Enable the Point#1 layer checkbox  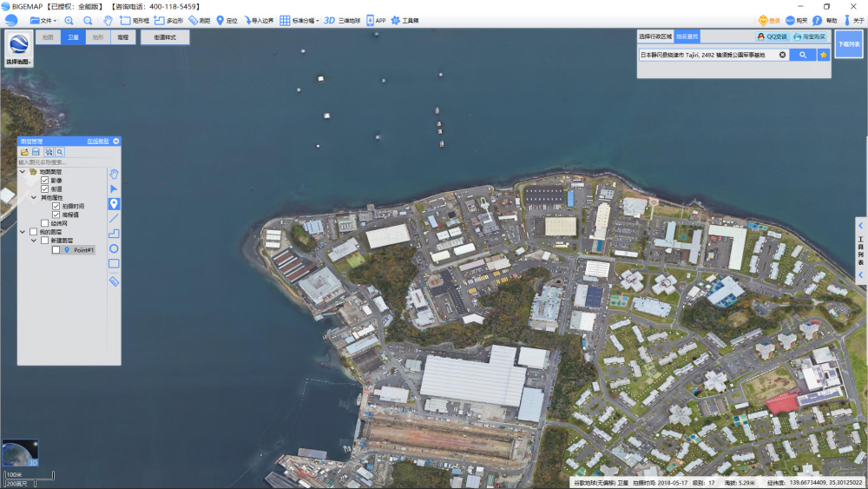pyautogui.click(x=56, y=250)
